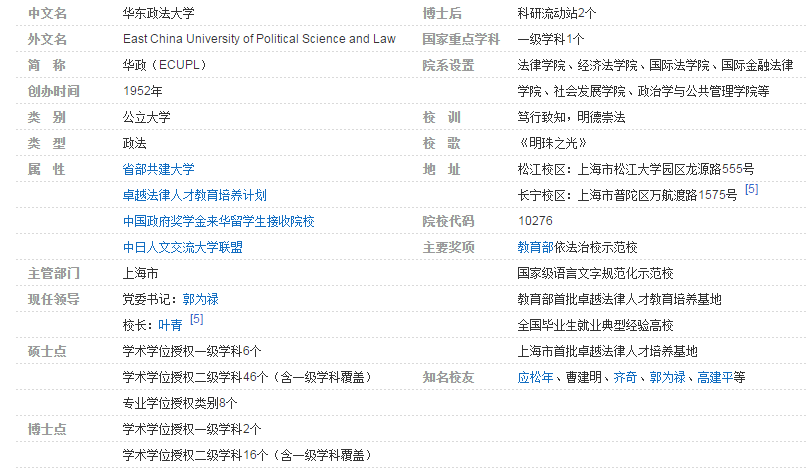Open the 教育部 link in 主要奖项
Image resolution: width=807 pixels, height=476 pixels.
pos(536,248)
